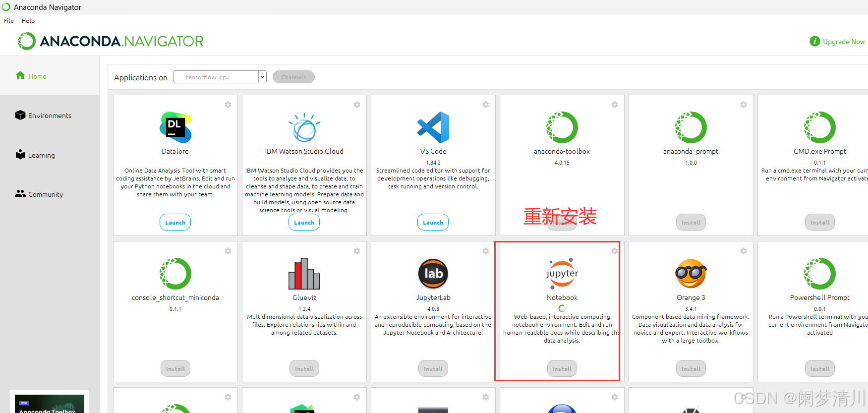Click the anaconda-toolbox version 4.0.15 text
This screenshot has width=868, height=413.
coord(562,163)
